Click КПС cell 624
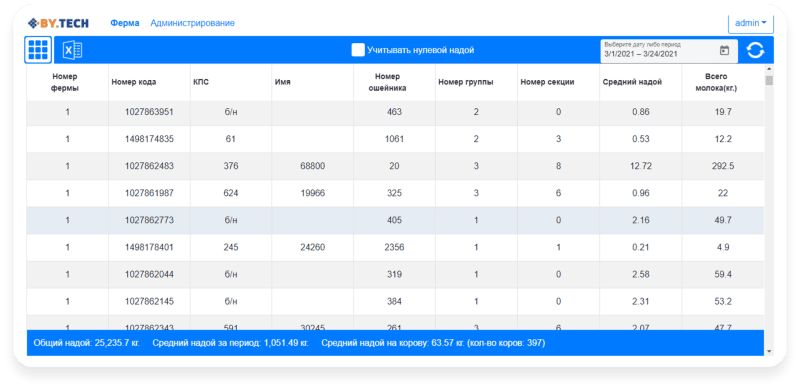800x389 pixels. [x=231, y=193]
